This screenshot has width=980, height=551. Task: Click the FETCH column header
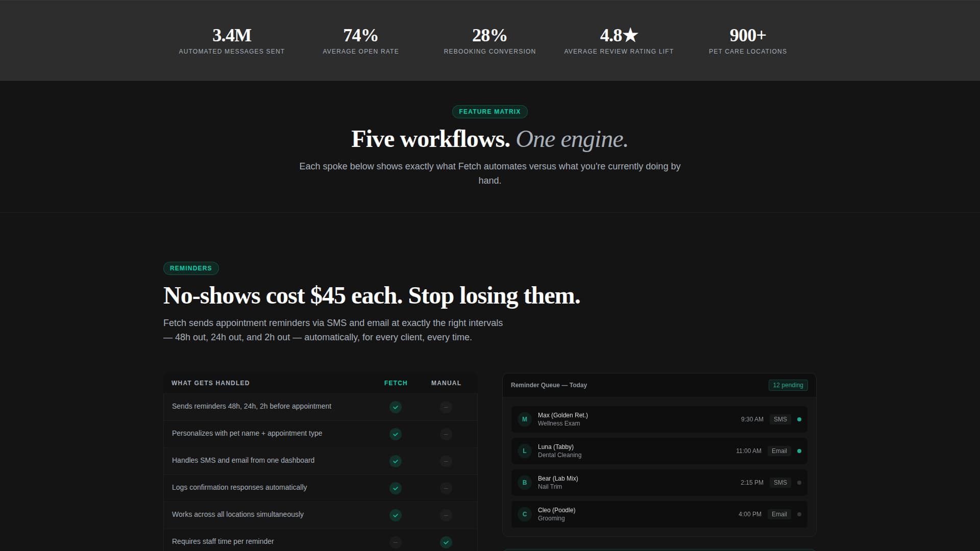(396, 383)
